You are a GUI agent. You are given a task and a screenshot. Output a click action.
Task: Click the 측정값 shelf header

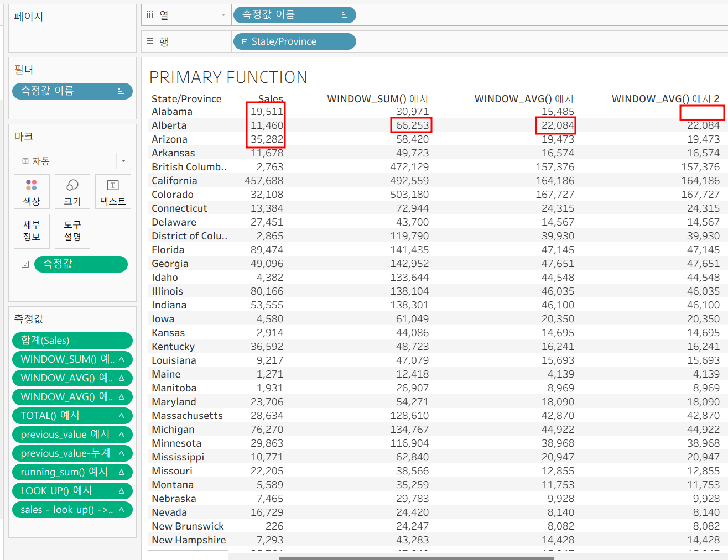[x=29, y=319]
